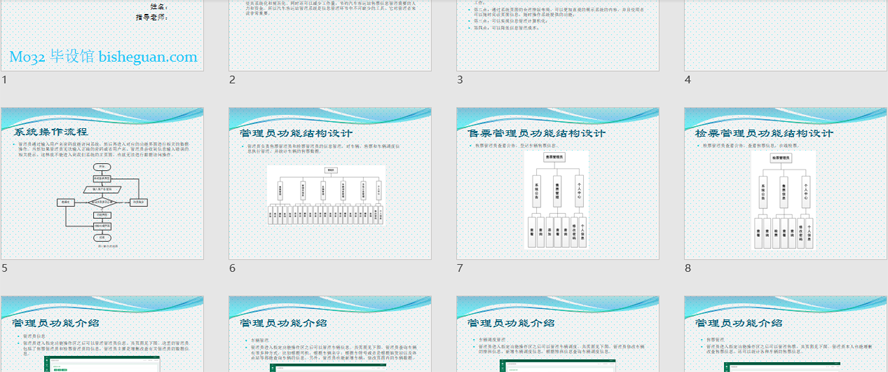Select the 管理员功能结构设计 slide 6 thumbnail
This screenshot has height=372, width=888.
(330, 183)
